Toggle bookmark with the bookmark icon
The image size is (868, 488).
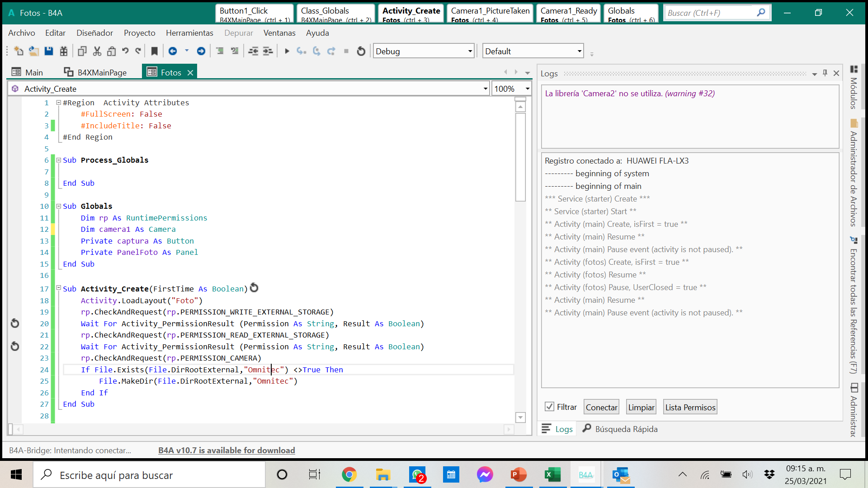(x=154, y=51)
